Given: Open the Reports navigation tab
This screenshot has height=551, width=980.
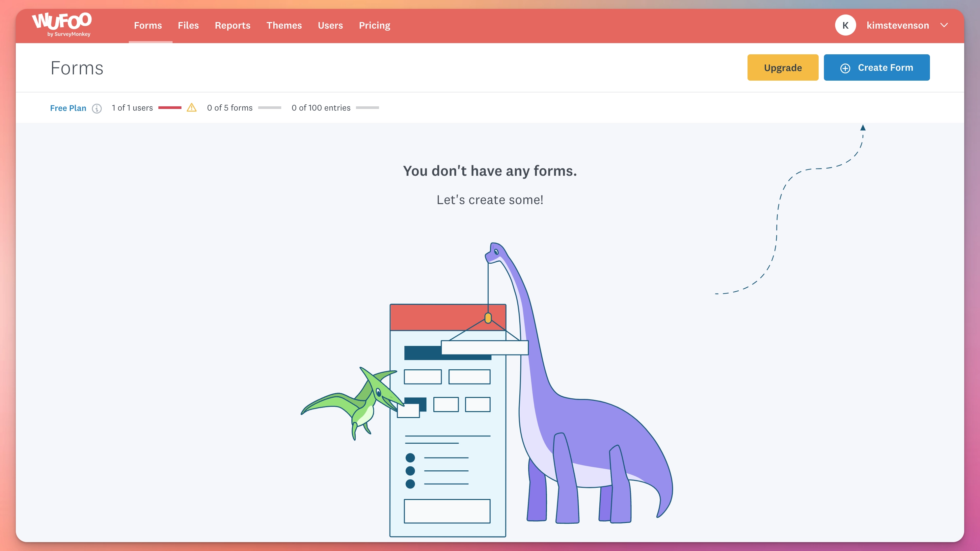Looking at the screenshot, I should [232, 26].
